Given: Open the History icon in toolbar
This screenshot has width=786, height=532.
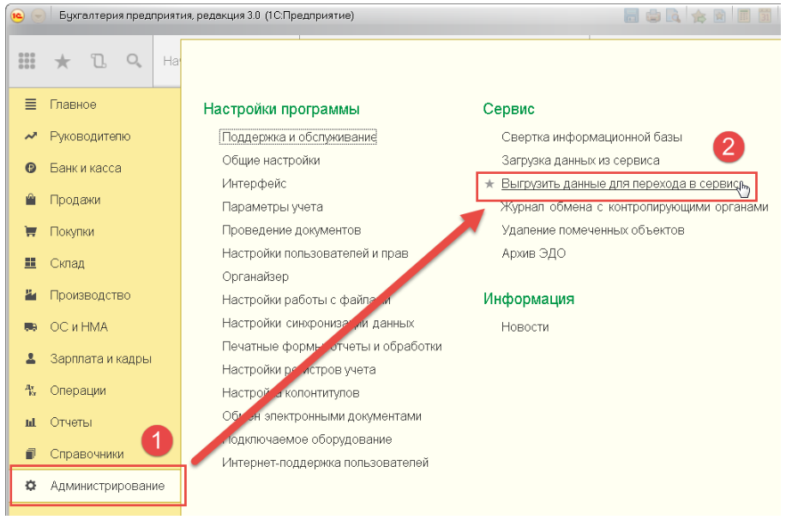Looking at the screenshot, I should click(x=99, y=61).
